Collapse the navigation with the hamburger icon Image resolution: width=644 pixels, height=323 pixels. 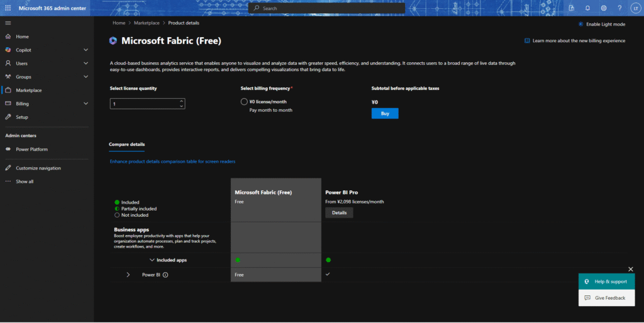click(x=8, y=23)
